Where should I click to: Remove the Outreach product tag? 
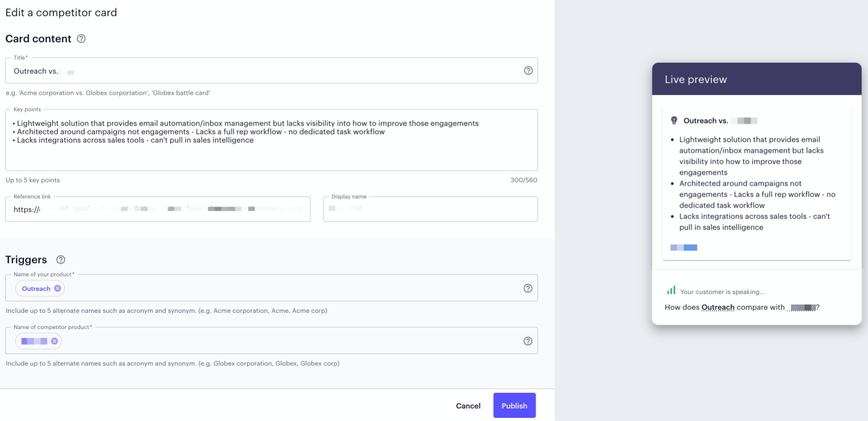click(58, 288)
